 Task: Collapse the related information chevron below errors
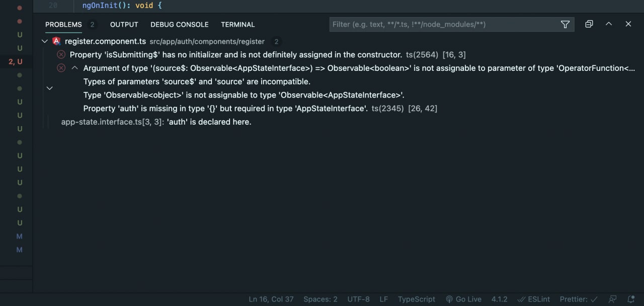pyautogui.click(x=49, y=88)
